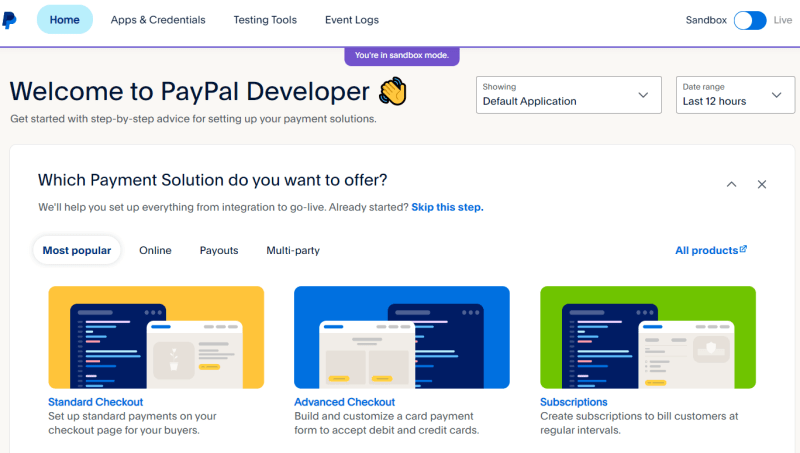Select the Most popular tab
This screenshot has width=800, height=453.
(77, 250)
